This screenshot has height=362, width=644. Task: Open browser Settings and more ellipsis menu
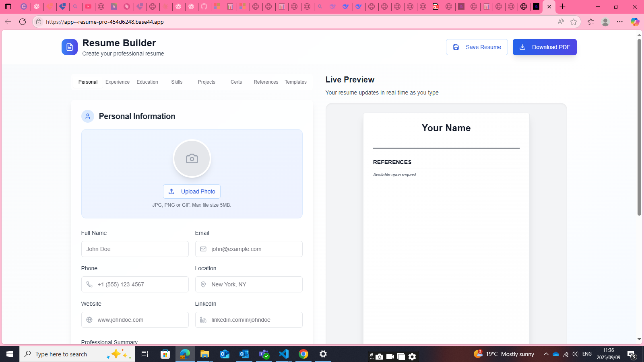620,22
